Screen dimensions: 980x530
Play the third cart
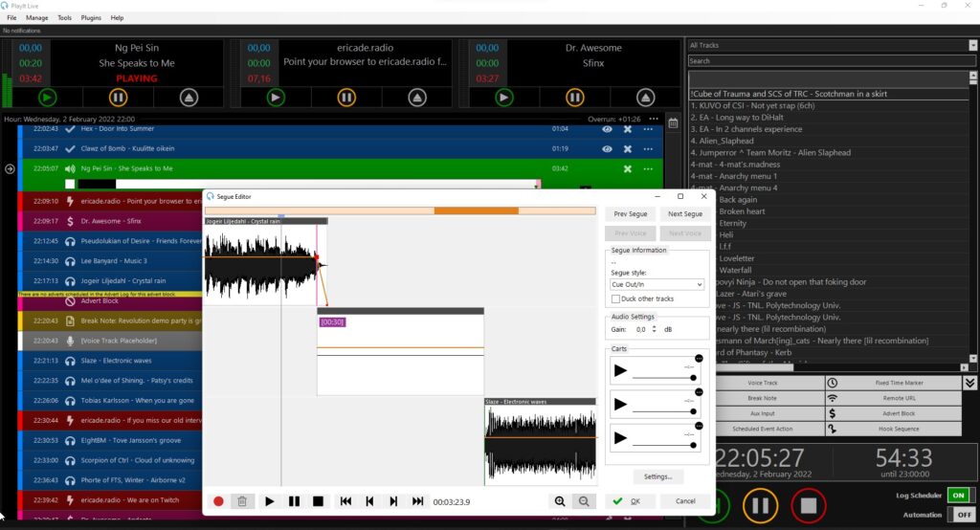tap(620, 438)
